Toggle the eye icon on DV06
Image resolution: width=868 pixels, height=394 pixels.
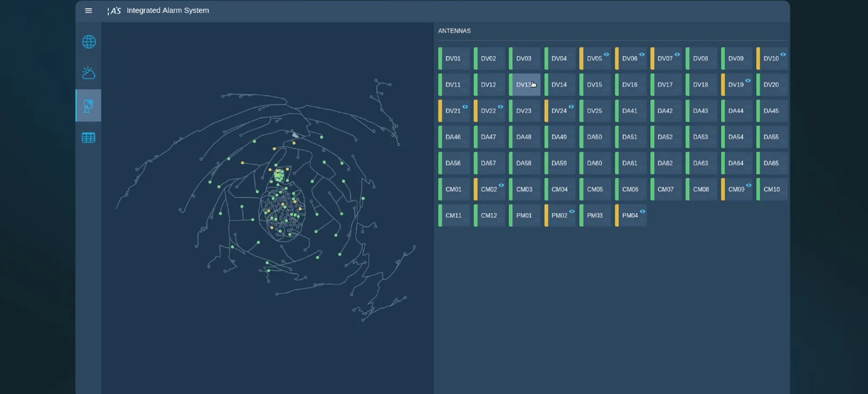(642, 54)
